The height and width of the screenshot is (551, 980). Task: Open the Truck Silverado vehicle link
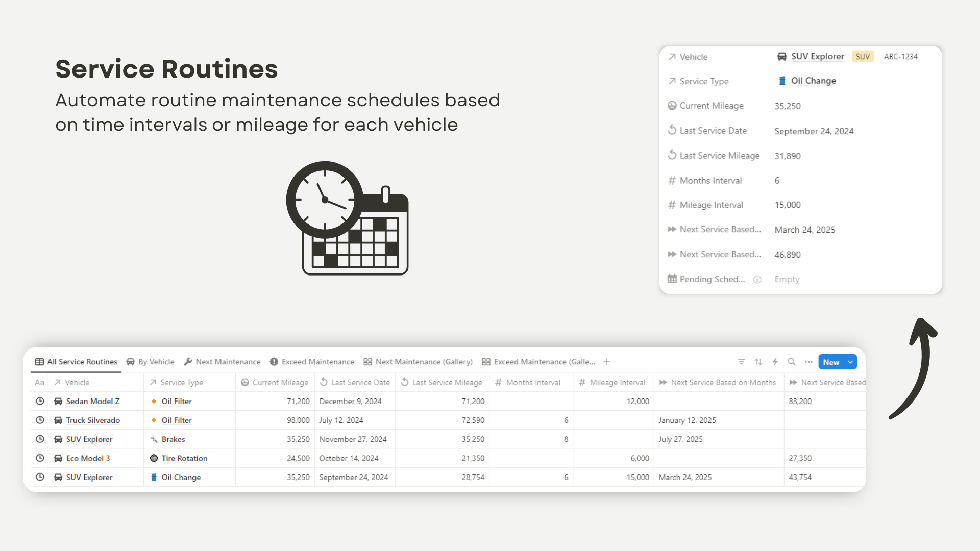[x=93, y=420]
